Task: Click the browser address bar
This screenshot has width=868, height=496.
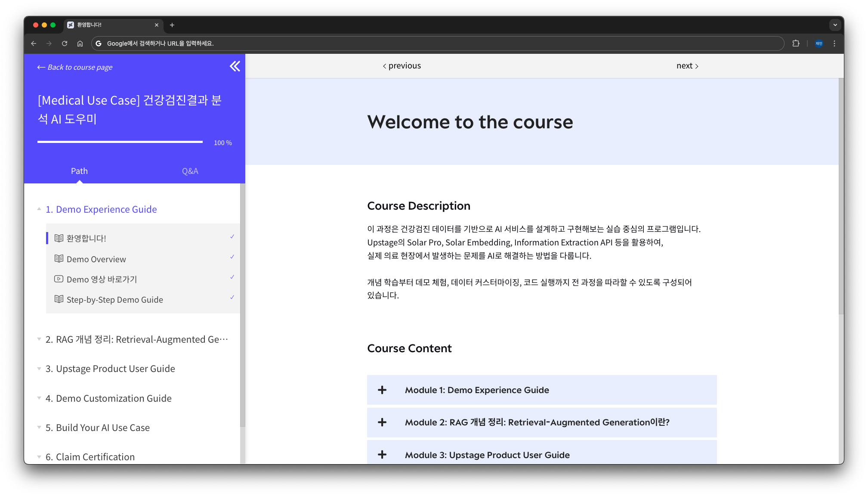Action: point(430,43)
